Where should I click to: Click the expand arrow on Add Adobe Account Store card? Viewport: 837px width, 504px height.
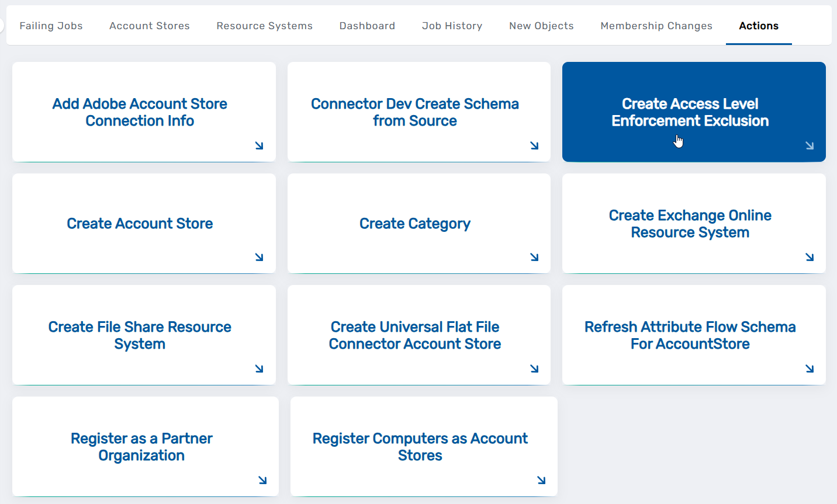[x=259, y=145]
